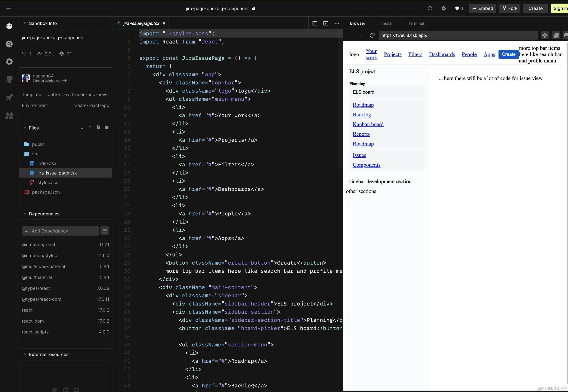Switch to the Terminal tab

[x=416, y=23]
